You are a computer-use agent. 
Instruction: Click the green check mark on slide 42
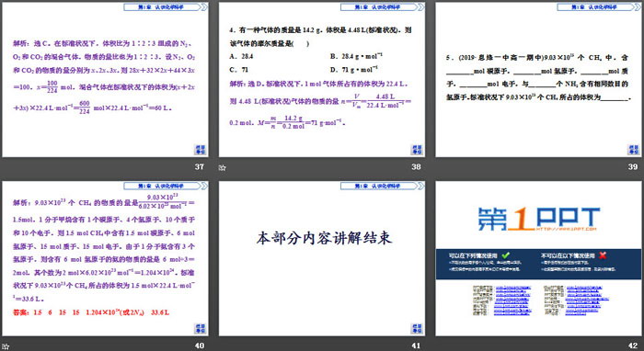click(506, 255)
